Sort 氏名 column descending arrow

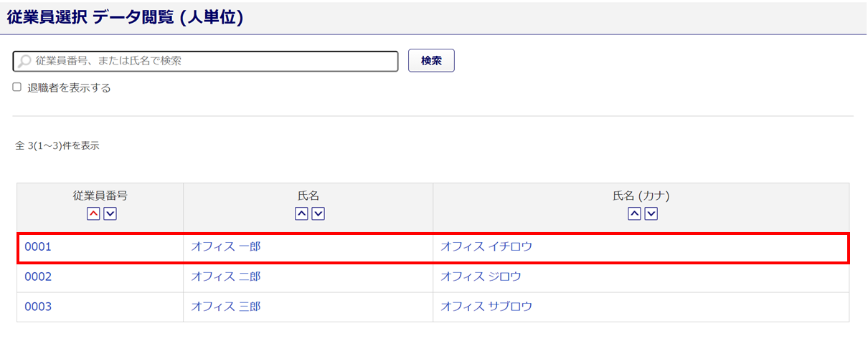click(x=319, y=213)
